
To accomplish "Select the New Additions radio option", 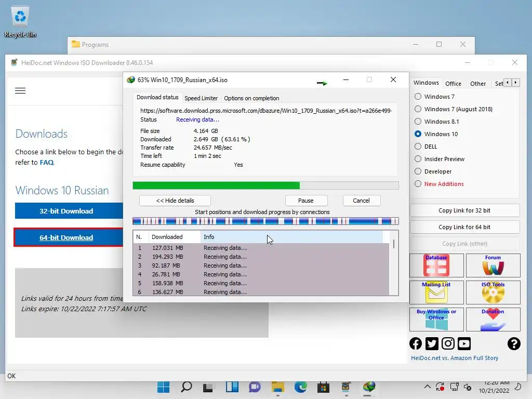I will (x=440, y=184).
